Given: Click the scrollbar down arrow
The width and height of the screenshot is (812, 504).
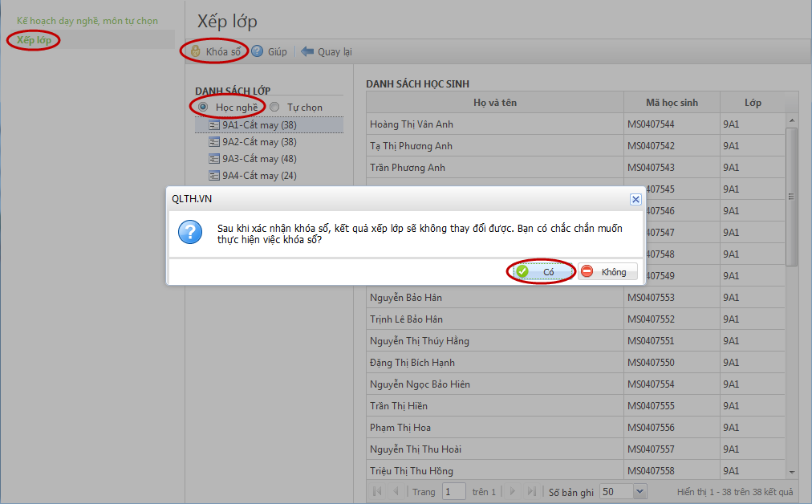Looking at the screenshot, I should pyautogui.click(x=792, y=473).
